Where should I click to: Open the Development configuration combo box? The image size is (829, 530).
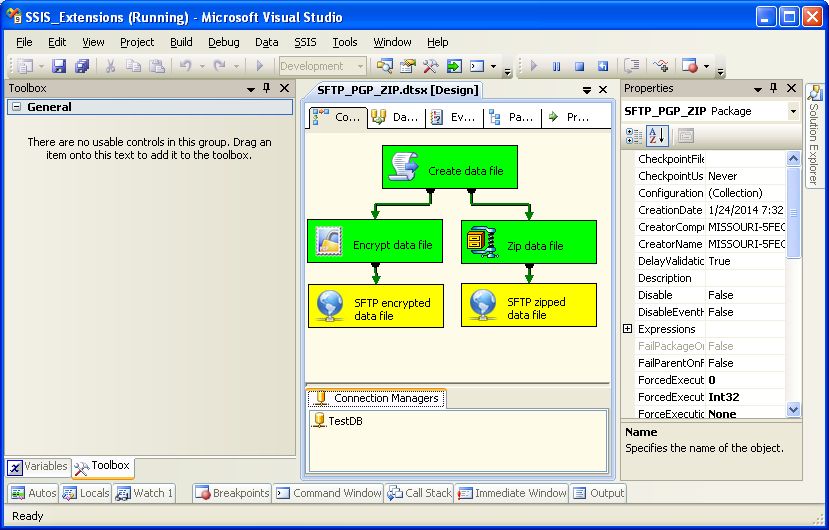click(x=323, y=66)
